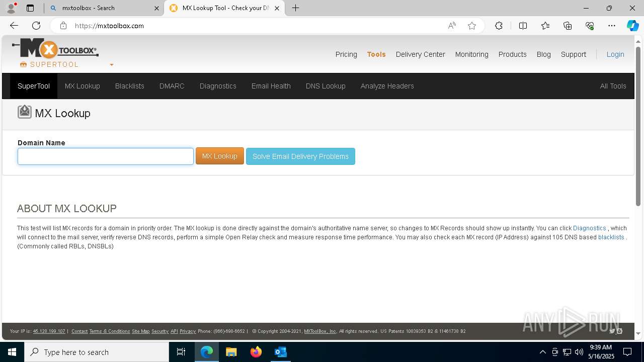The height and width of the screenshot is (362, 644).
Task: Open Support page
Action: click(574, 54)
